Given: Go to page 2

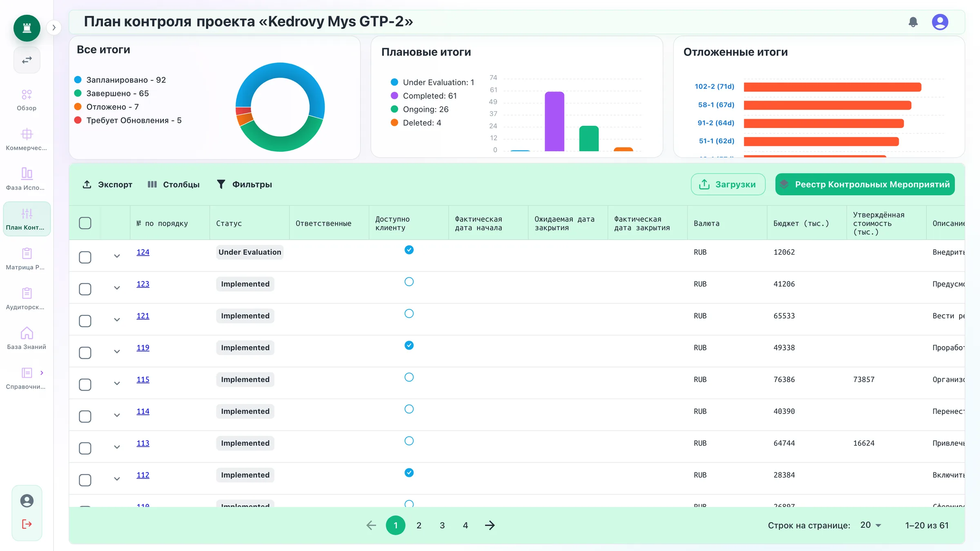Looking at the screenshot, I should tap(419, 525).
